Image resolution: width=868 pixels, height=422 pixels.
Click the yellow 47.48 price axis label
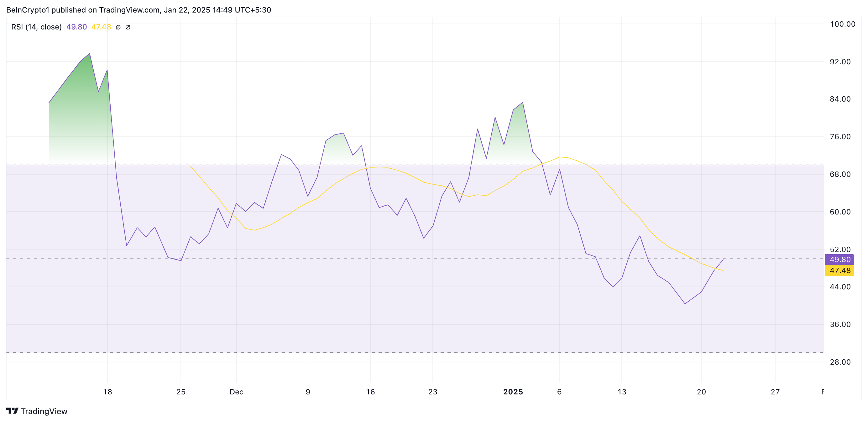coord(839,270)
